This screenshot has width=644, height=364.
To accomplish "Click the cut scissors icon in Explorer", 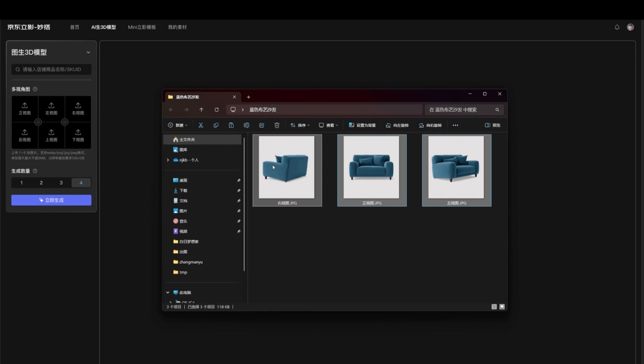I will click(x=201, y=125).
